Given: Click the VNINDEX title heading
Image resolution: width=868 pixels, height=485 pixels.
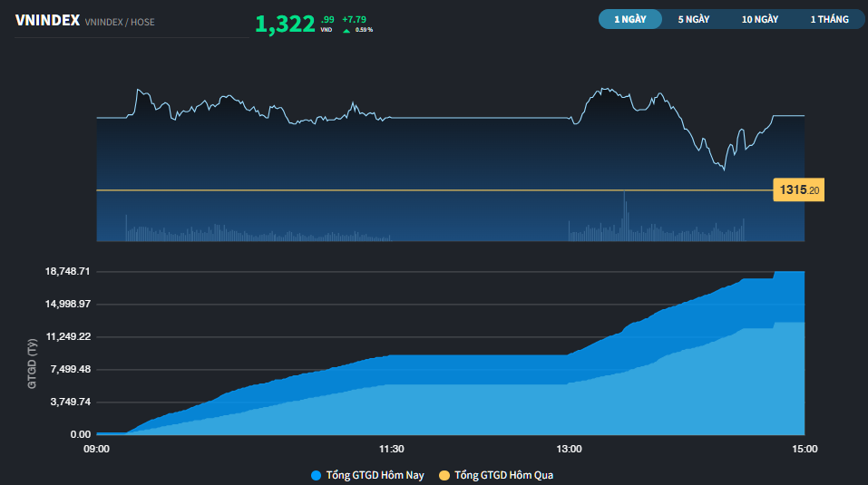Looking at the screenshot, I should click(x=47, y=21).
